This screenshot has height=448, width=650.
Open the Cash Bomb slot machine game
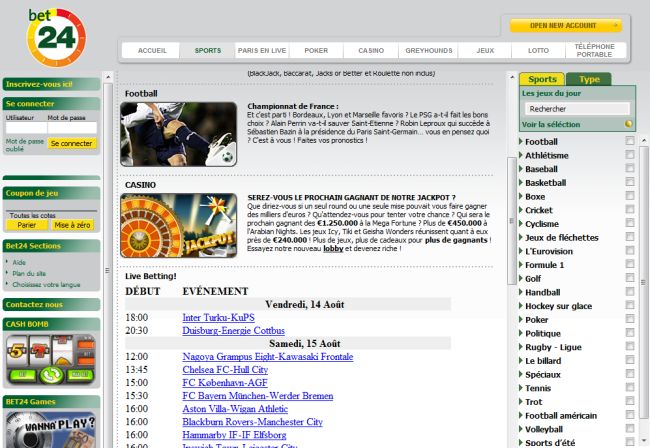tap(50, 361)
